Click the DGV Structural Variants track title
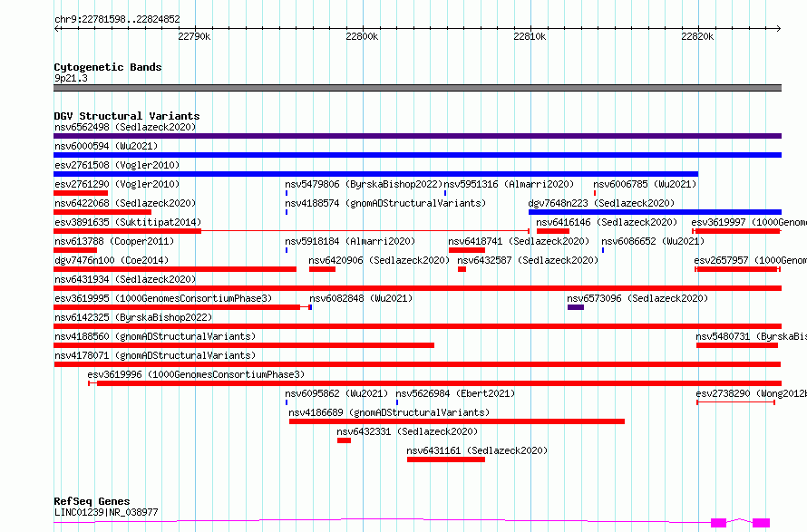Image resolution: width=807 pixels, height=532 pixels. click(x=127, y=116)
